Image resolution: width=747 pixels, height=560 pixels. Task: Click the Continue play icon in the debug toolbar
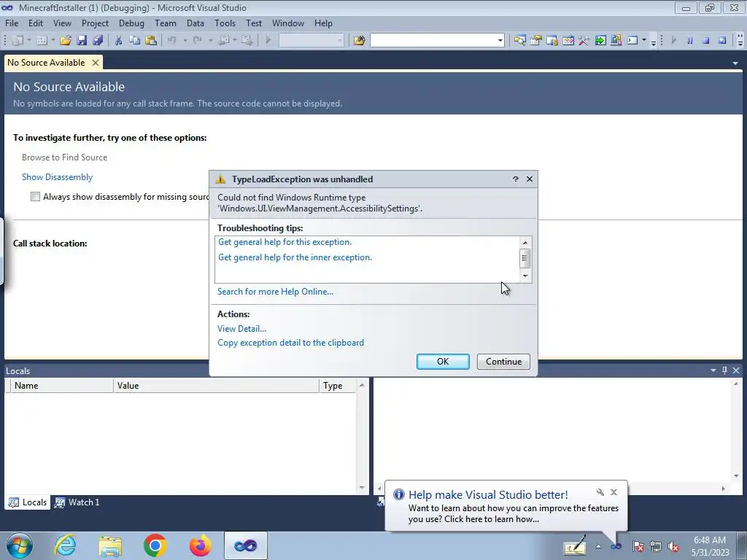click(x=673, y=41)
